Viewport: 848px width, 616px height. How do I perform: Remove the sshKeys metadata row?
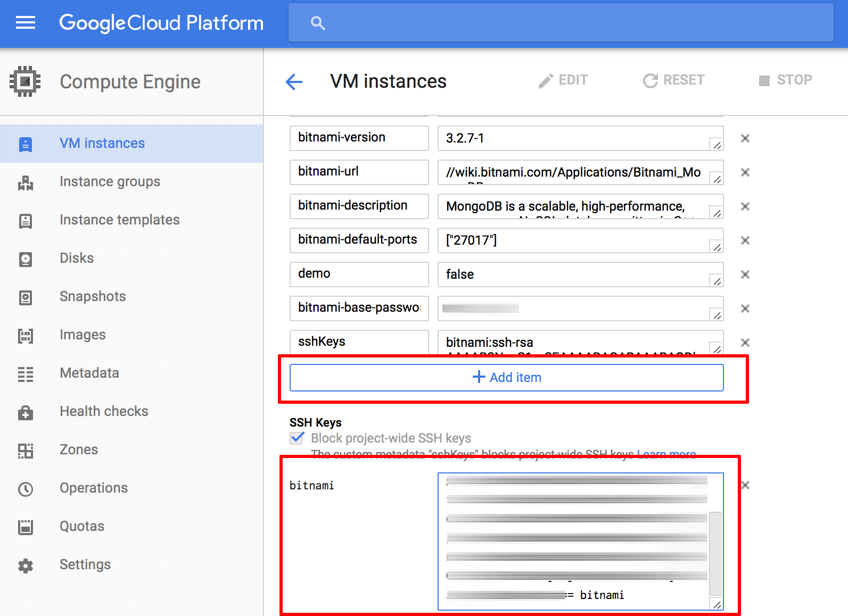(745, 343)
